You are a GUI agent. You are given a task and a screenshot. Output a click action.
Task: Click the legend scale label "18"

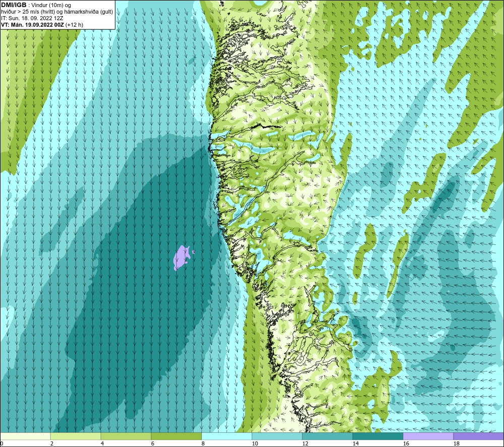click(457, 444)
